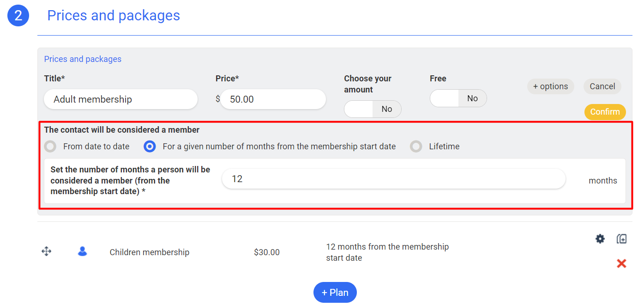The width and height of the screenshot is (644, 306).
Task: Click the number of months input field
Action: [x=393, y=179]
